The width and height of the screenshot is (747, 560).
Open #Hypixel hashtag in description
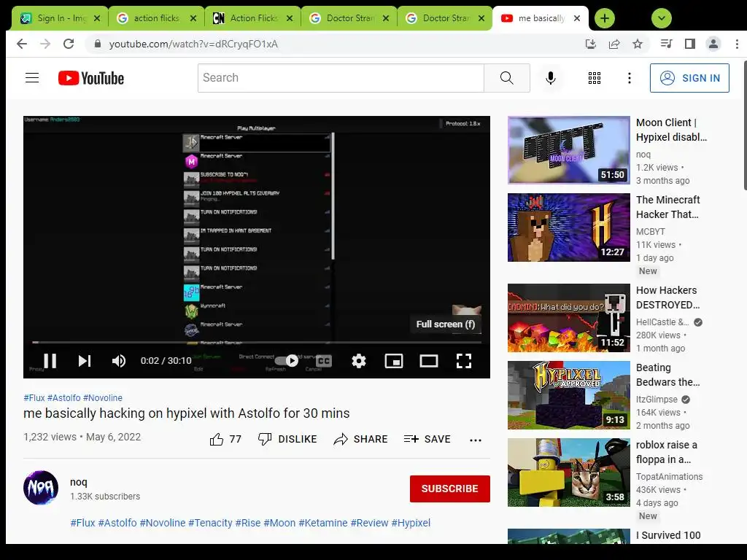click(x=411, y=522)
